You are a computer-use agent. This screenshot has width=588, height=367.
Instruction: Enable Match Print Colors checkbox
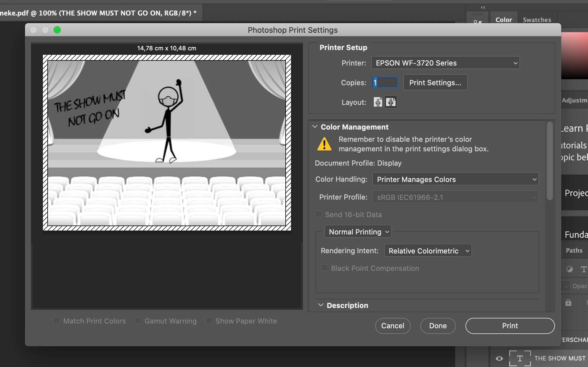(57, 321)
